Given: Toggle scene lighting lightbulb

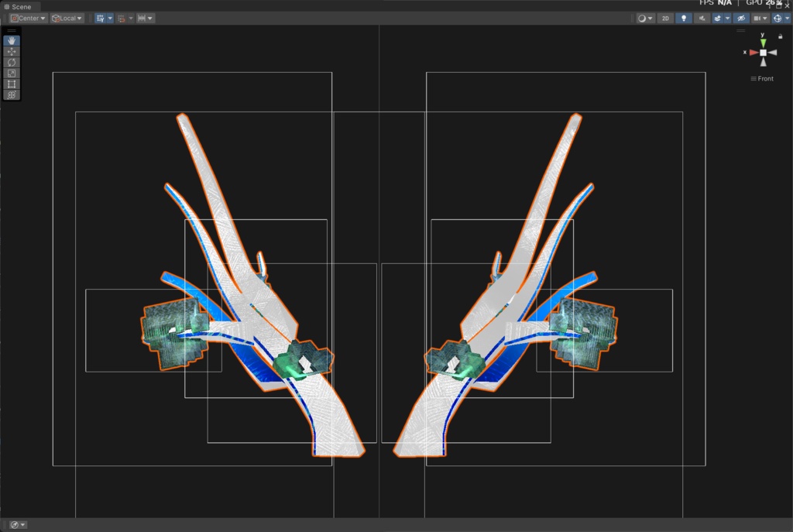Looking at the screenshot, I should (x=684, y=19).
